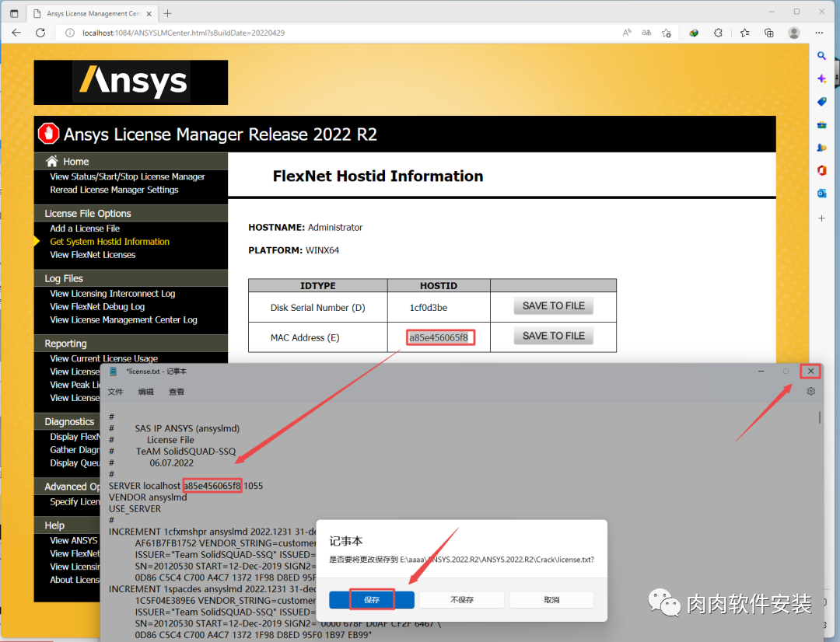The height and width of the screenshot is (642, 840).
Task: Click VENDOR ansyslmd line in Notepad
Action: pos(148,497)
